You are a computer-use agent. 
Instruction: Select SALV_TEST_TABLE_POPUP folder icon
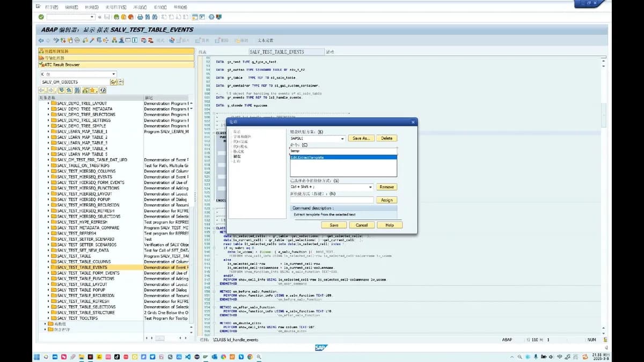click(x=54, y=290)
